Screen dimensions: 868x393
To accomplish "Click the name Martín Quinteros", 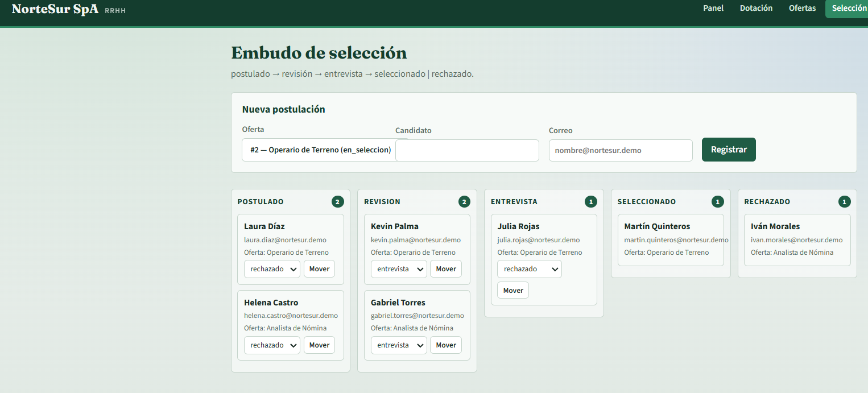I will coord(658,226).
